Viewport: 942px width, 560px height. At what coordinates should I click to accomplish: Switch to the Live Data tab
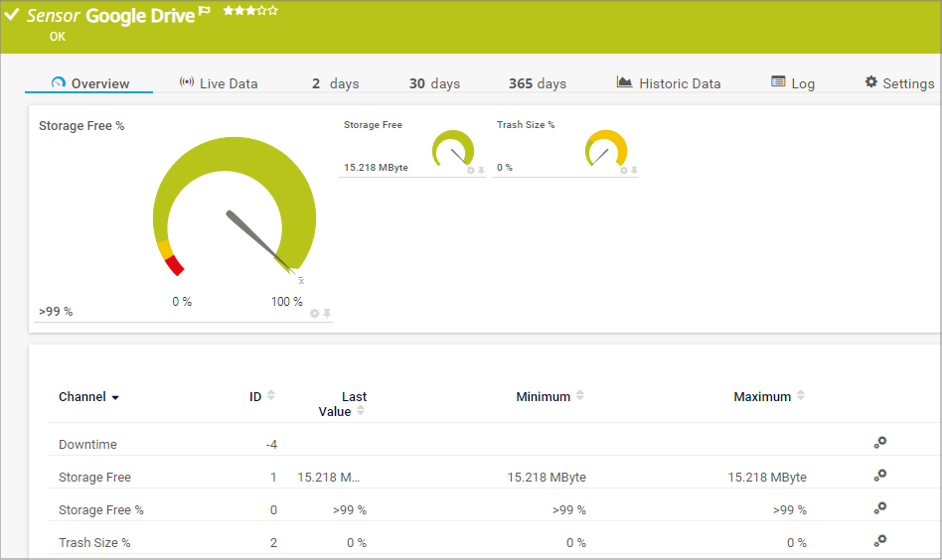[x=219, y=83]
